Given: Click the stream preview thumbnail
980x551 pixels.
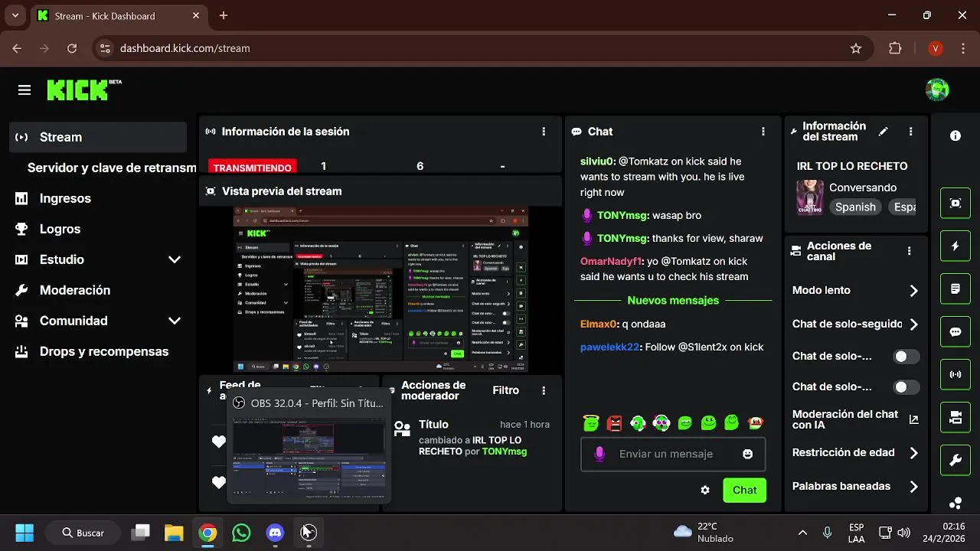Looking at the screenshot, I should tap(381, 289).
